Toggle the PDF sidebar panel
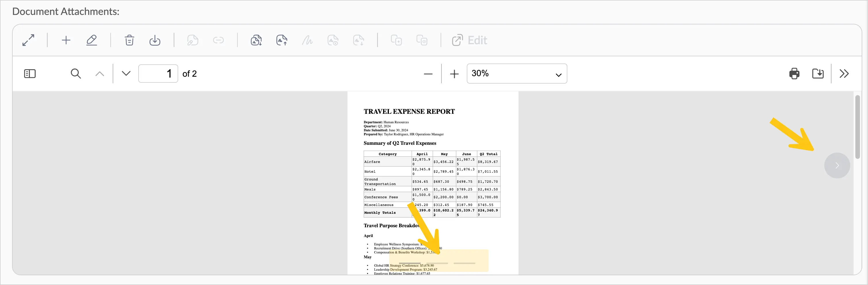 tap(30, 74)
